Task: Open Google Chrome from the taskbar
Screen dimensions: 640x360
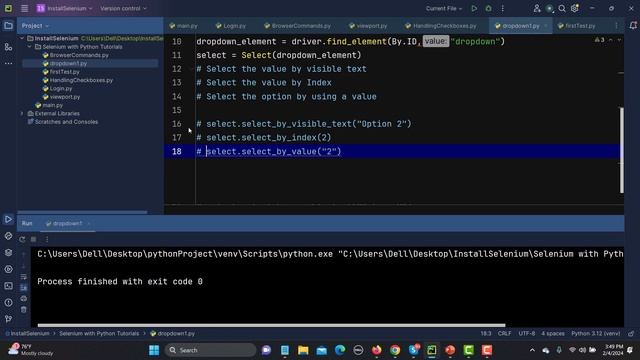Action: pos(395,350)
